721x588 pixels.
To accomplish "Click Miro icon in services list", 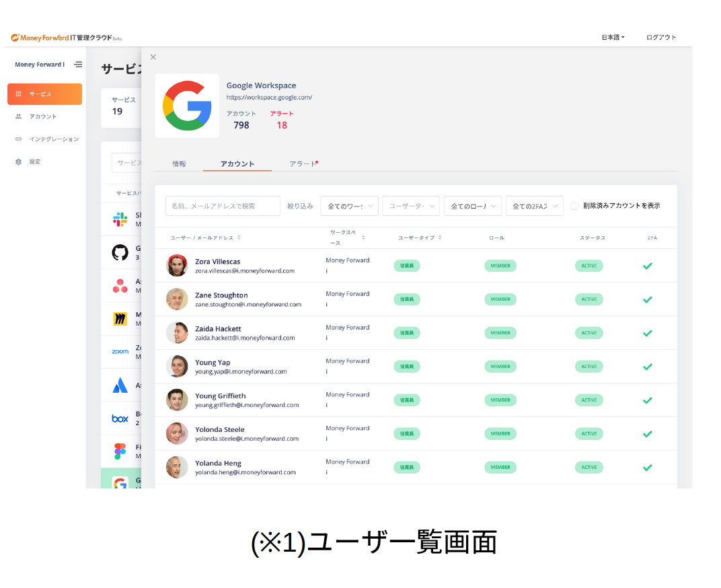I will [120, 318].
